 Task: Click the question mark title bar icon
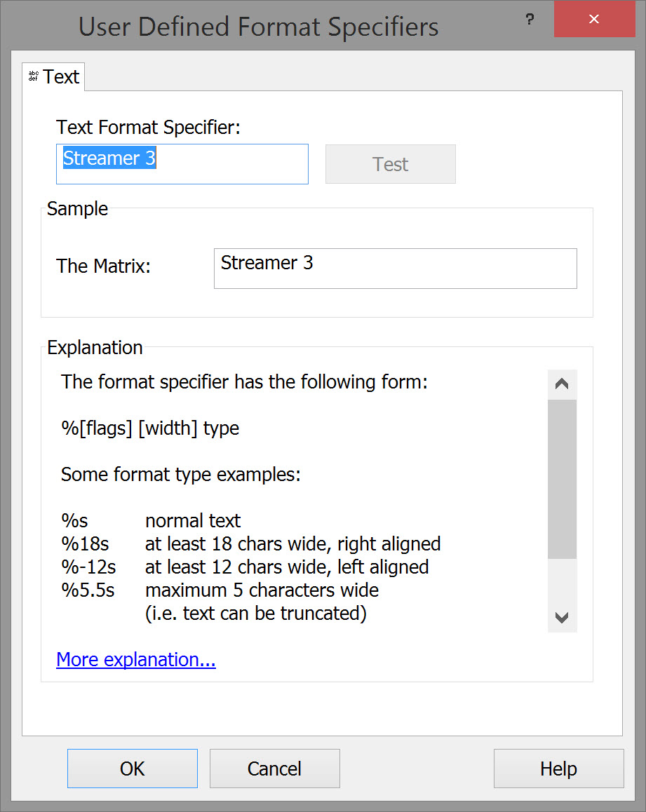[x=530, y=20]
